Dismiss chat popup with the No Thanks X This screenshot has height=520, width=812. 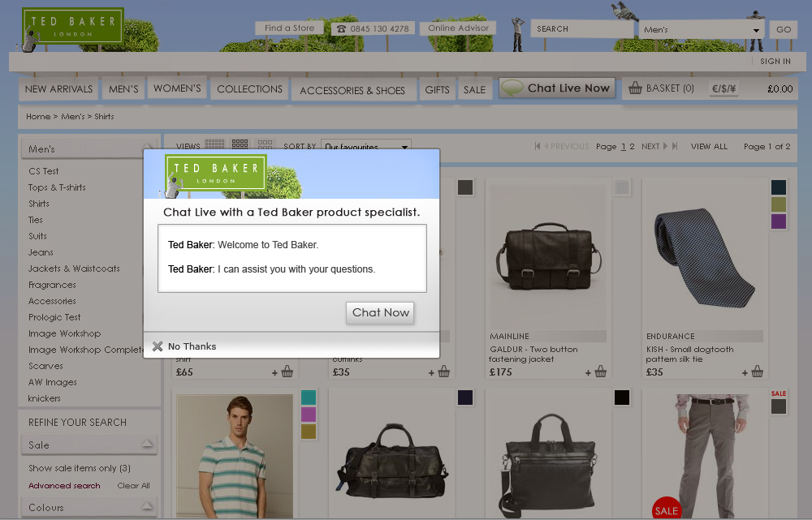tap(158, 346)
